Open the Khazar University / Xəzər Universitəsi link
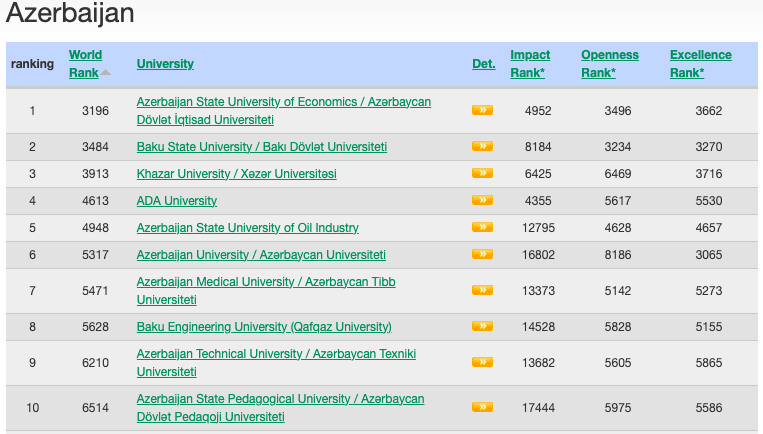Screen dimensions: 763x434 [x=236, y=174]
